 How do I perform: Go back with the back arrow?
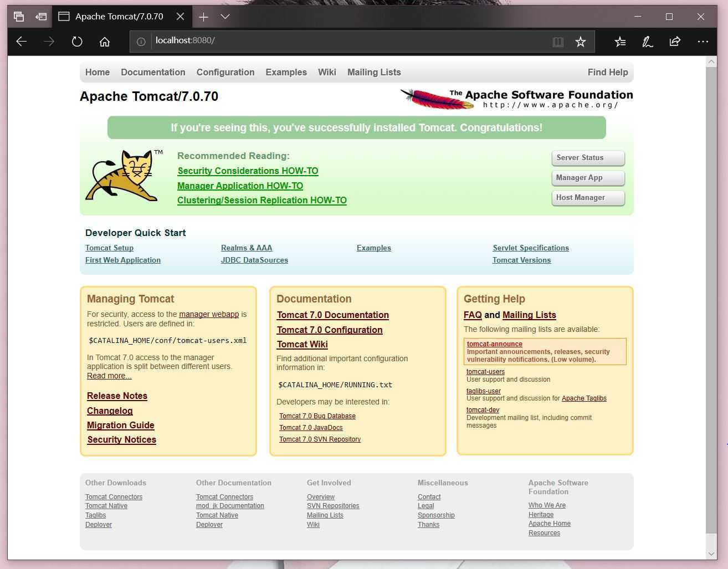22,42
